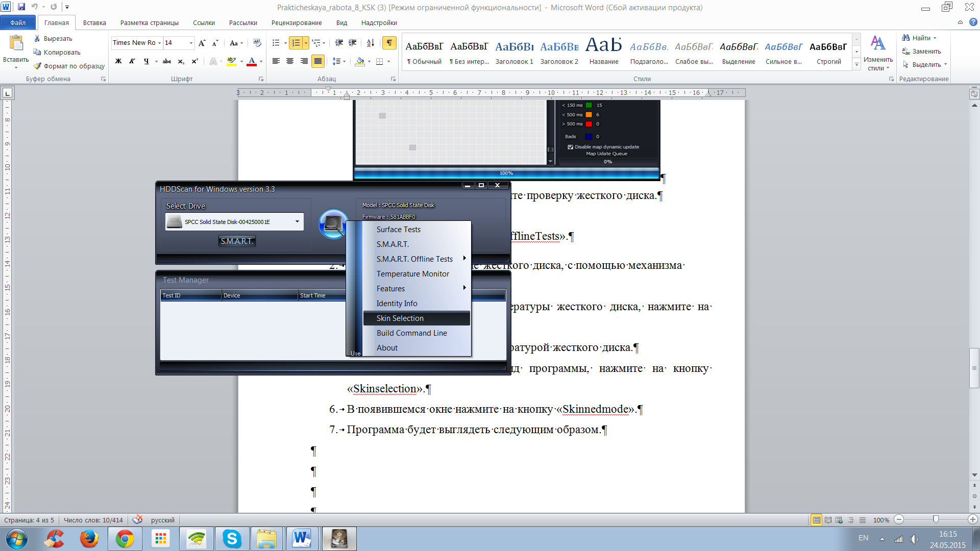
Task: Toggle bold formatting button
Action: point(118,61)
